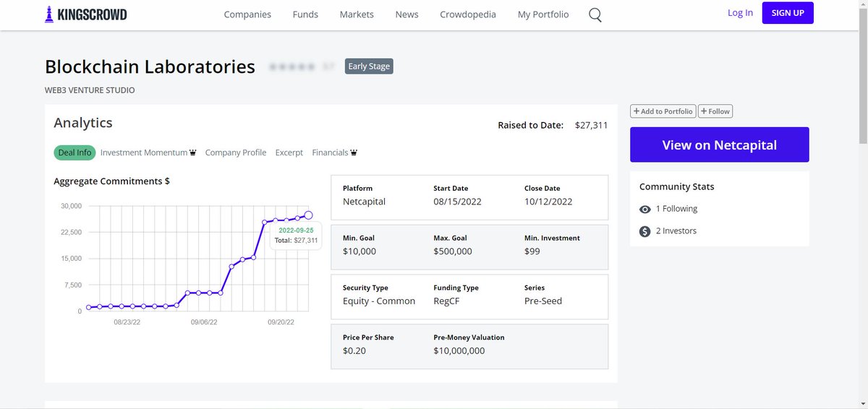Open the Companies menu
The width and height of the screenshot is (868, 409).
click(x=247, y=14)
